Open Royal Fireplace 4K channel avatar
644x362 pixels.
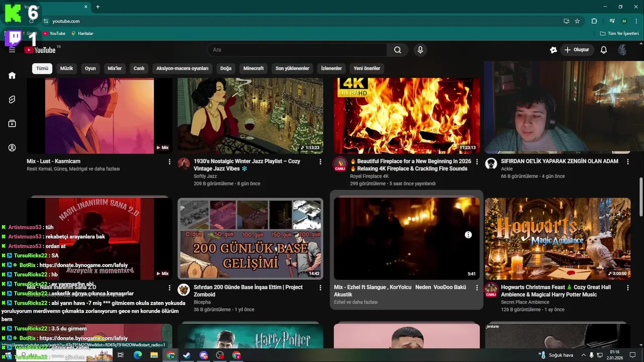[x=340, y=164]
